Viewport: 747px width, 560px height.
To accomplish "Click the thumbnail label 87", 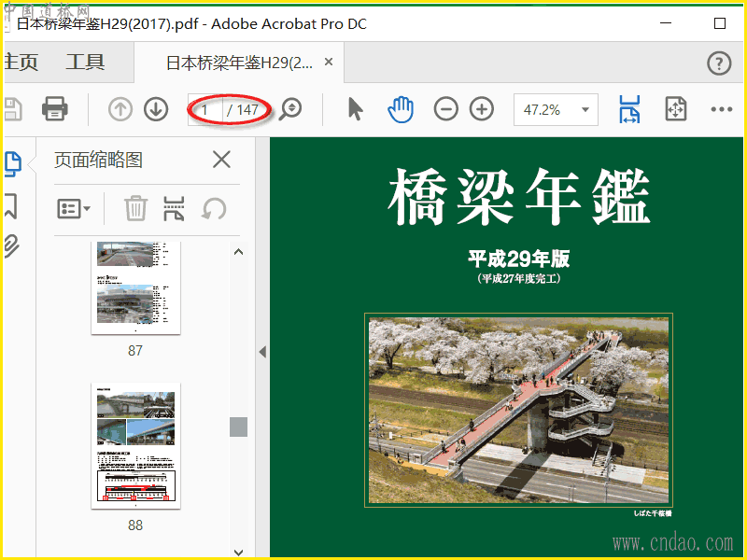I will pos(135,351).
